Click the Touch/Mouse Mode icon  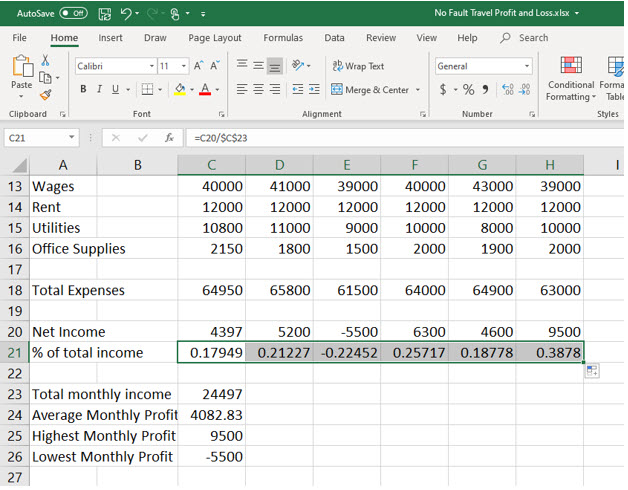tap(175, 14)
